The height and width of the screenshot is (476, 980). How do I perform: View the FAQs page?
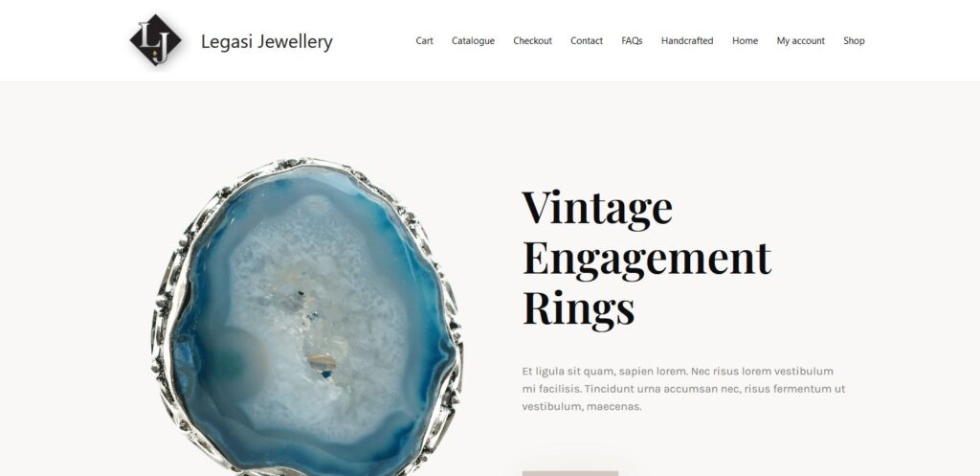coord(632,40)
